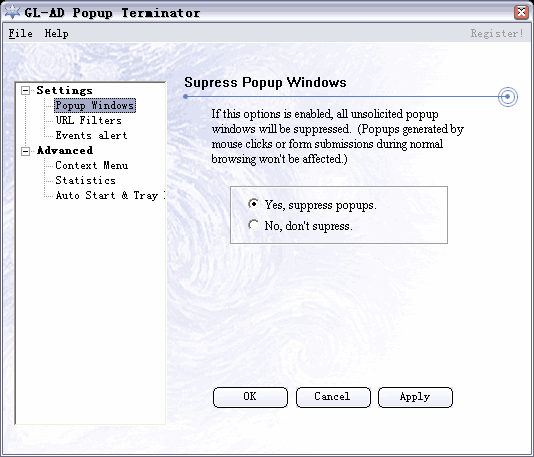Viewport: 534px width, 457px height.
Task: Click the Settings category label
Action: click(x=64, y=90)
